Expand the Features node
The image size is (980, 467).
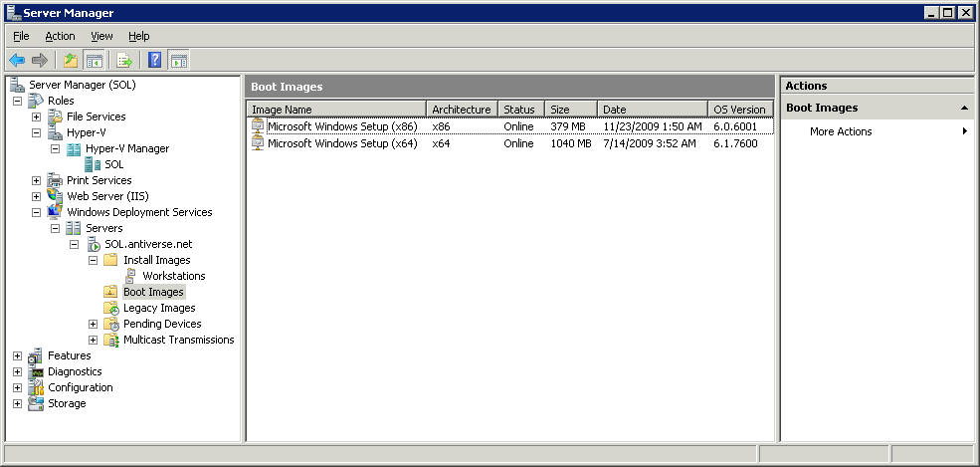coord(18,355)
